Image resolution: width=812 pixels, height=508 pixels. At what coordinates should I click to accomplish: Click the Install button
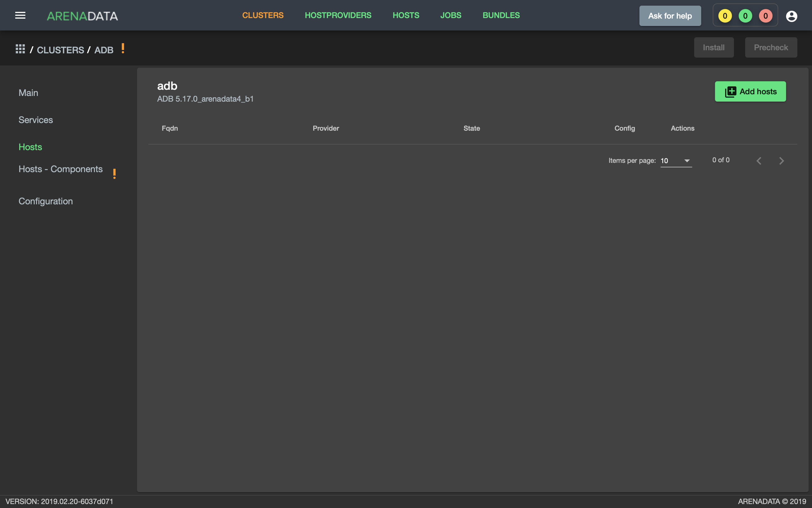click(x=714, y=47)
